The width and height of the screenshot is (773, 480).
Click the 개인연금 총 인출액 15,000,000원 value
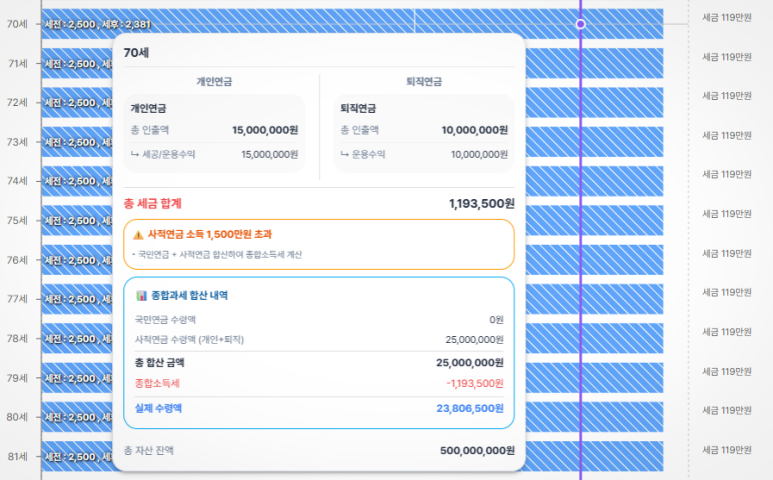pyautogui.click(x=265, y=130)
